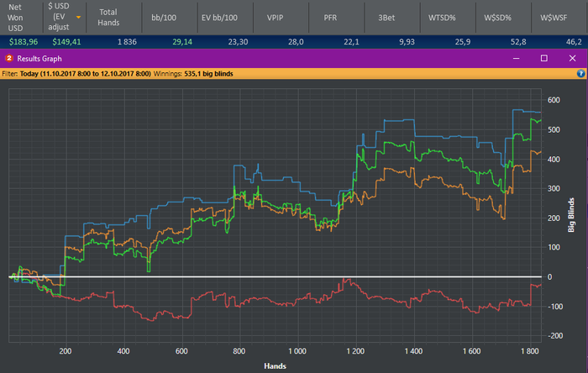Select the VPIP column header
The height and width of the screenshot is (373, 588).
point(275,18)
